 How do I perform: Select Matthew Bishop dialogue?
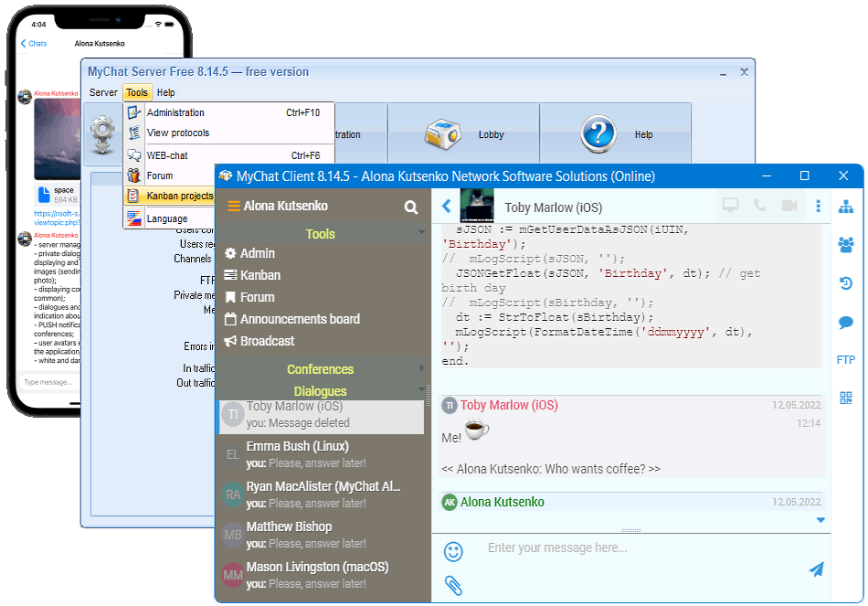[x=322, y=535]
